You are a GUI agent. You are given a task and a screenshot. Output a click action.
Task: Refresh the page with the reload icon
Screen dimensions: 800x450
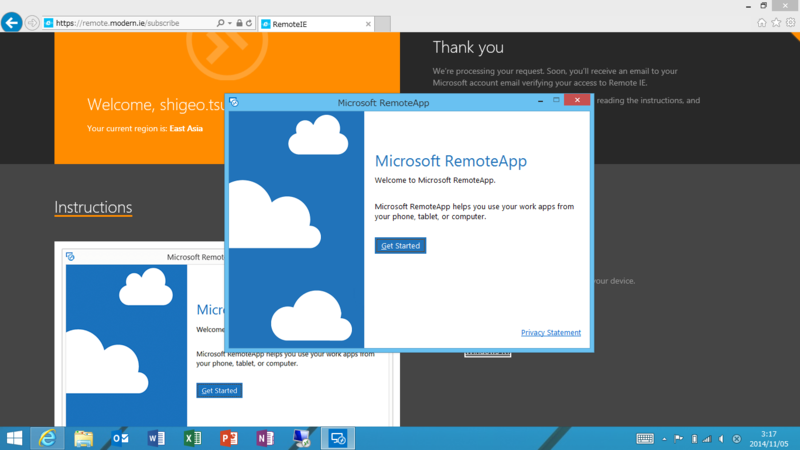click(x=249, y=23)
